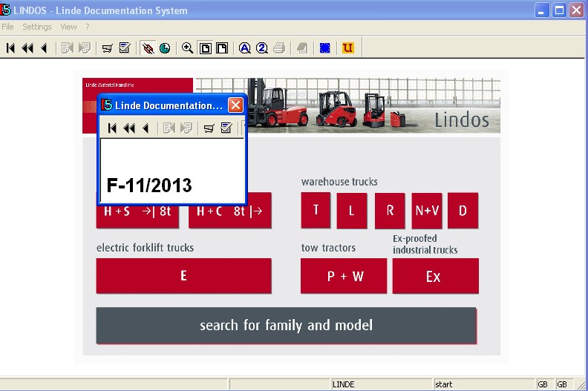
Task: Click the magnifier with letter A icon
Action: pos(244,48)
